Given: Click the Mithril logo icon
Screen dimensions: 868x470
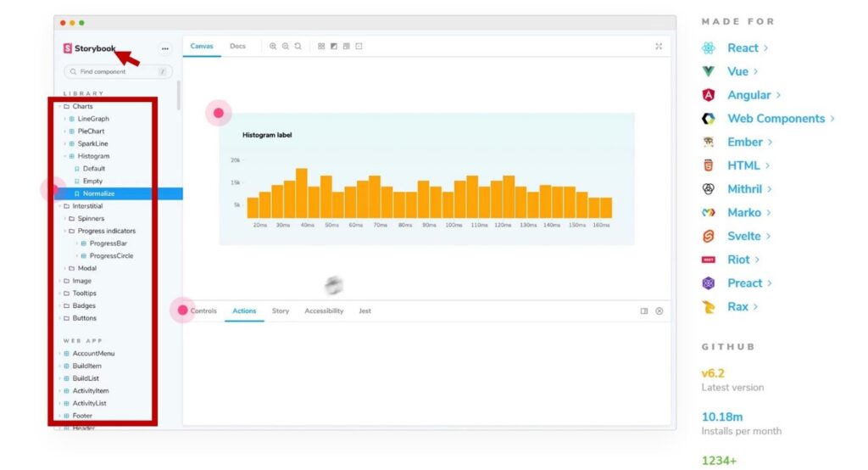Looking at the screenshot, I should (708, 189).
